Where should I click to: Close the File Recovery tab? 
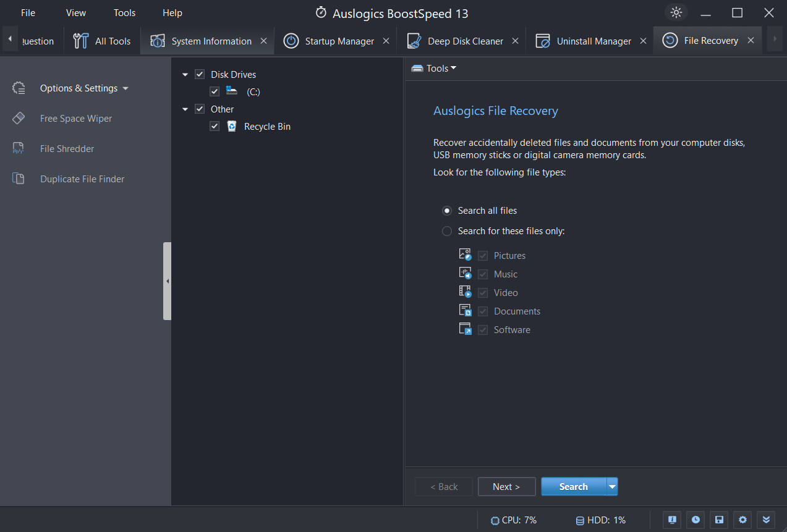click(x=751, y=40)
